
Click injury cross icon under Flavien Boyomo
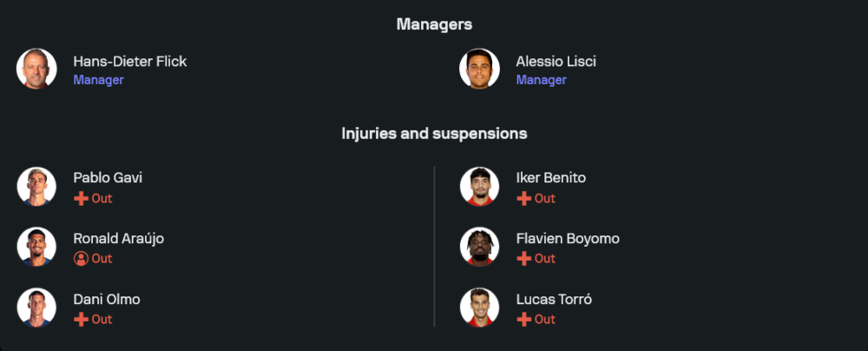(523, 258)
